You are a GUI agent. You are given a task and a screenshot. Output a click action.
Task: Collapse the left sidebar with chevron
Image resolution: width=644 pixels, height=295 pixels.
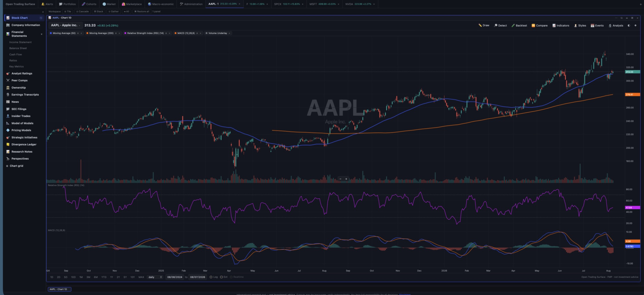pos(43,12)
